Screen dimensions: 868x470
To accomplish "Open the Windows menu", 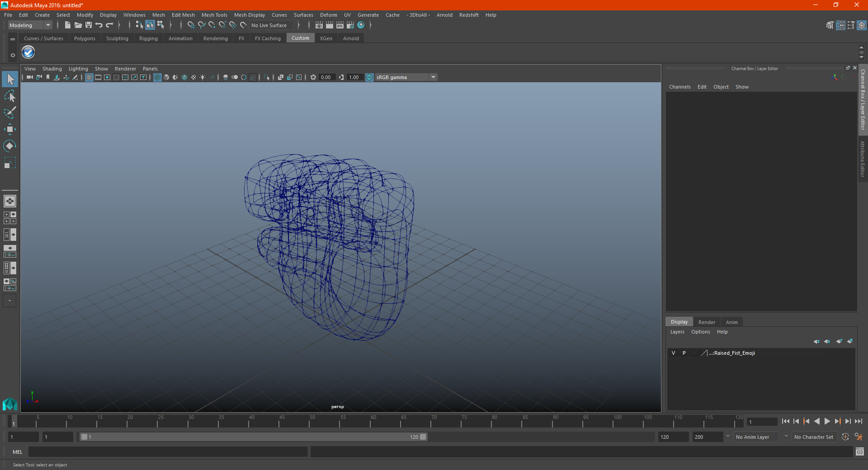I will (134, 15).
